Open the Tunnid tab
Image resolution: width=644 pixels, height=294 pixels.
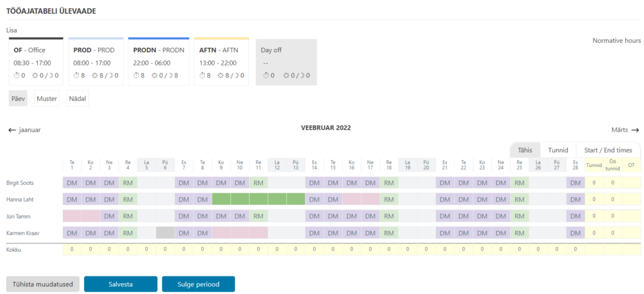coord(558,150)
